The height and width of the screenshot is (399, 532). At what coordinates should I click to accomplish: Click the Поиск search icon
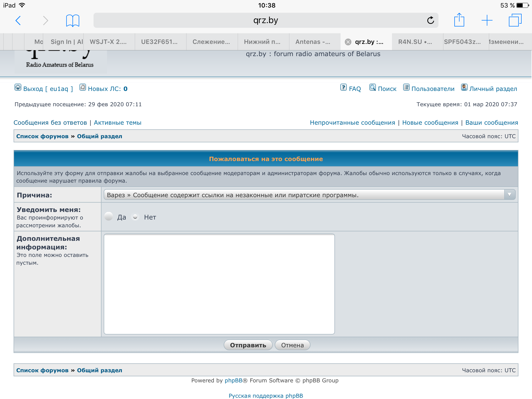click(x=373, y=88)
